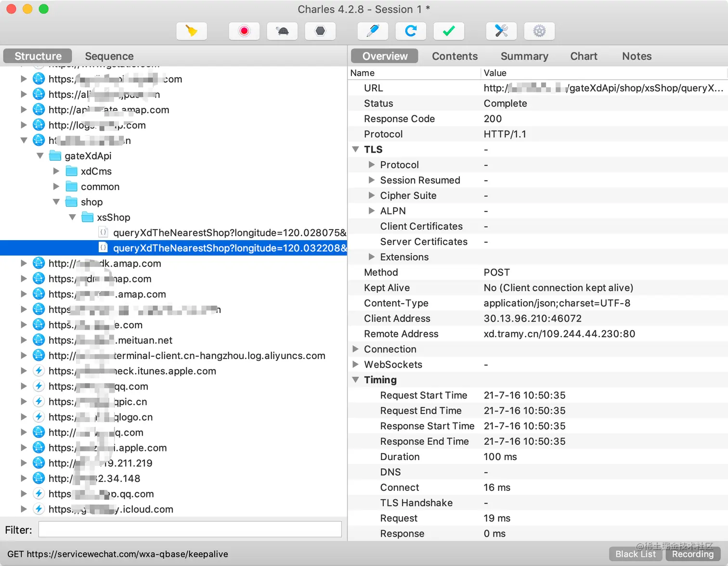
Task: Select the xdCms folder icon
Action: click(72, 171)
